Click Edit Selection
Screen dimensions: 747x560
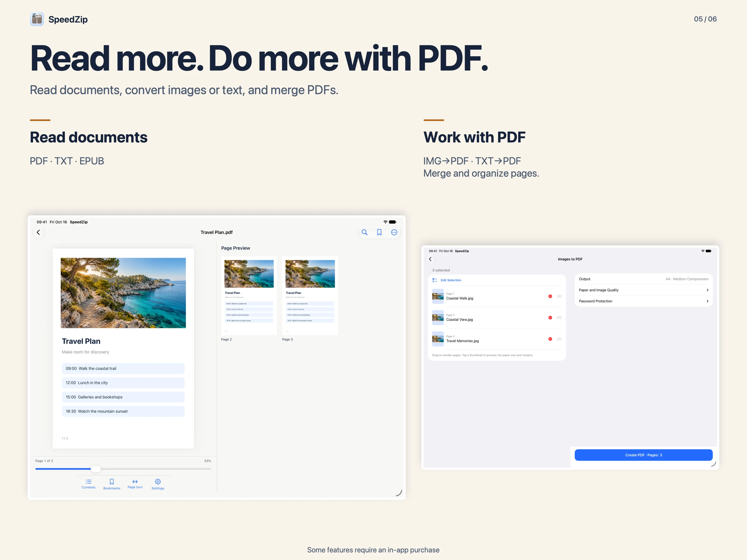(x=451, y=280)
